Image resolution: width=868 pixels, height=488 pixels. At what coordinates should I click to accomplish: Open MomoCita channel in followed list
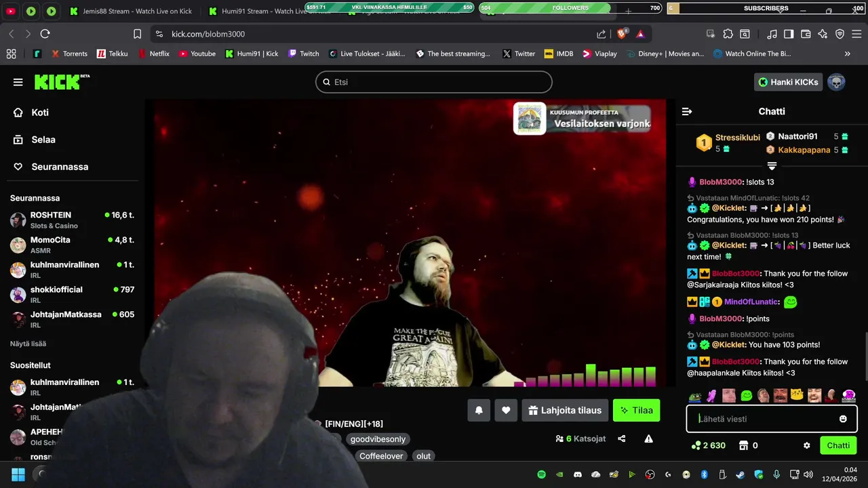[x=72, y=245]
